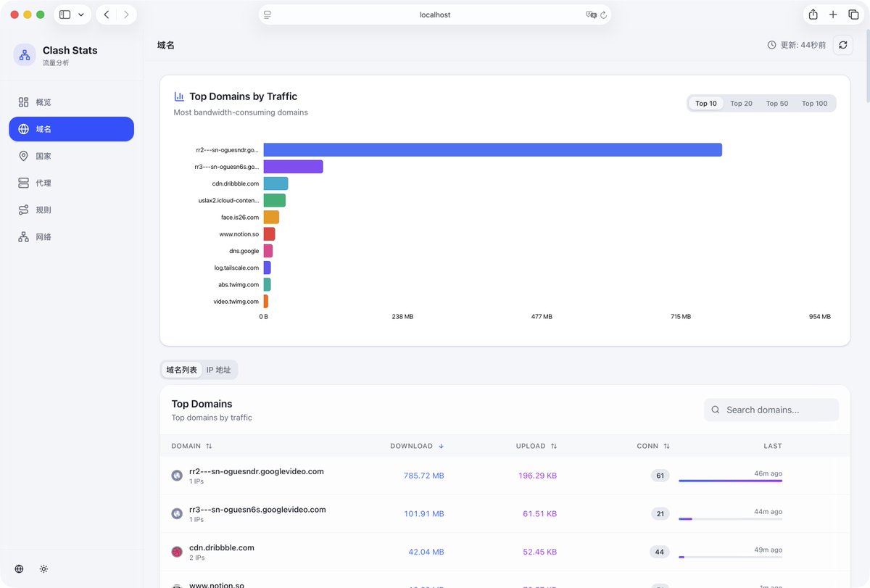Focus the Search domains field
This screenshot has height=588, width=870.
coord(771,410)
